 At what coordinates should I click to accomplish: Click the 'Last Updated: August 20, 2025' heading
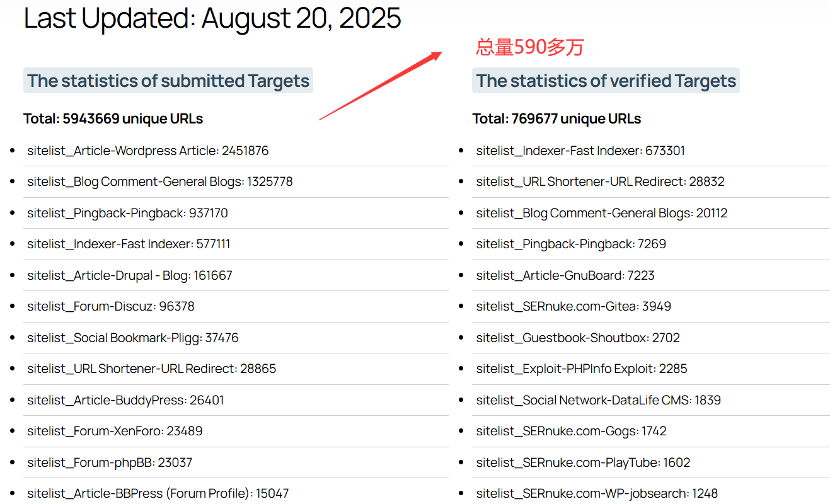pos(212,18)
